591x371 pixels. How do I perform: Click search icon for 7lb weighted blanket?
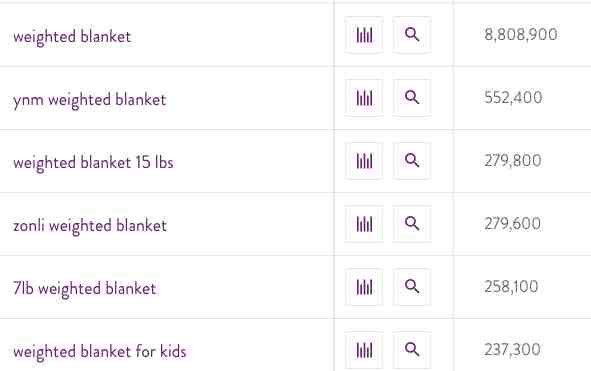[412, 287]
